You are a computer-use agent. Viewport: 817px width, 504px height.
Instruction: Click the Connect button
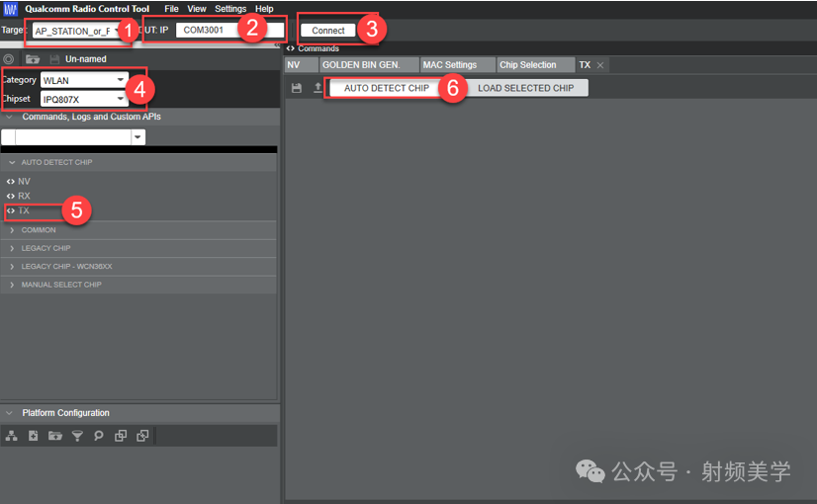(328, 31)
